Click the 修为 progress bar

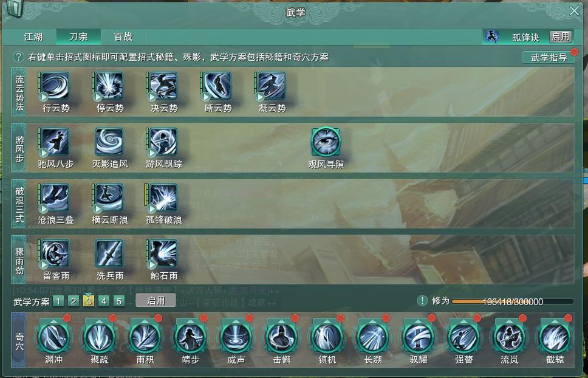(x=513, y=301)
